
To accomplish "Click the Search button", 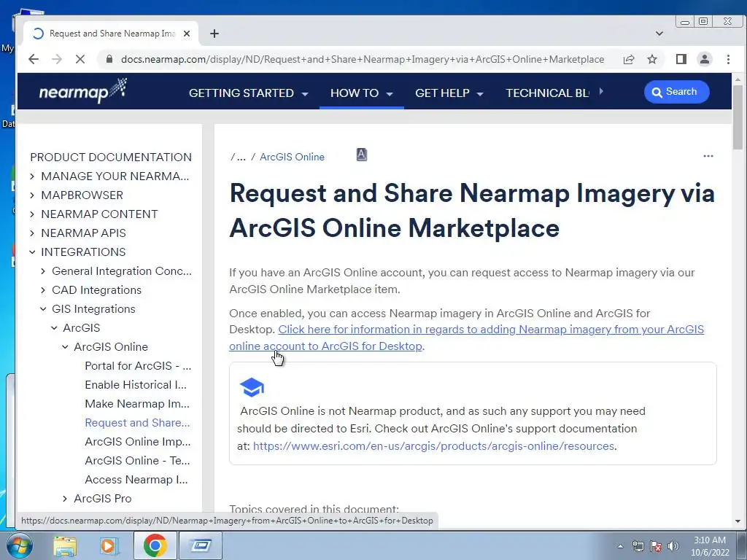I will 676,92.
